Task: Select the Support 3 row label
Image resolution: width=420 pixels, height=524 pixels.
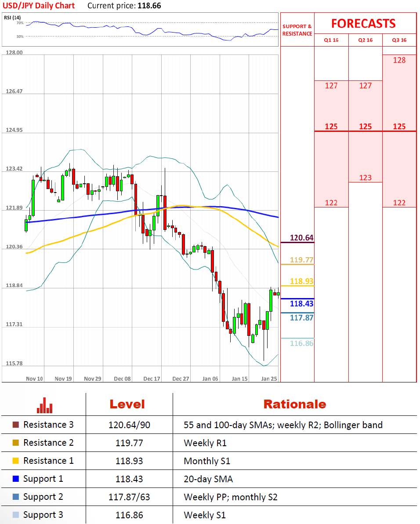Action: tap(43, 515)
